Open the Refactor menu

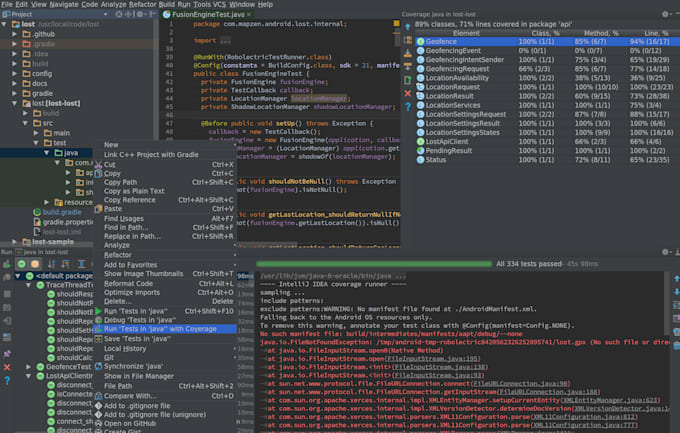point(142,4)
